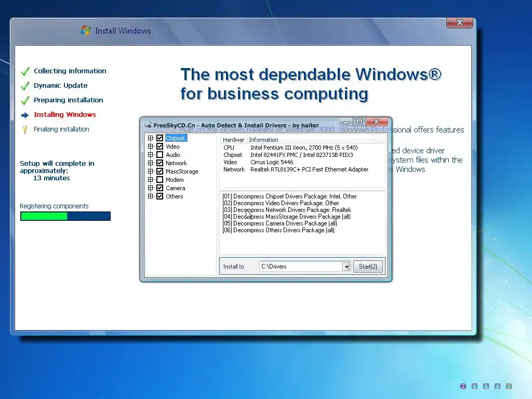Image resolution: width=532 pixels, height=399 pixels.
Task: Enable the Audio driver checkbox
Action: 160,155
